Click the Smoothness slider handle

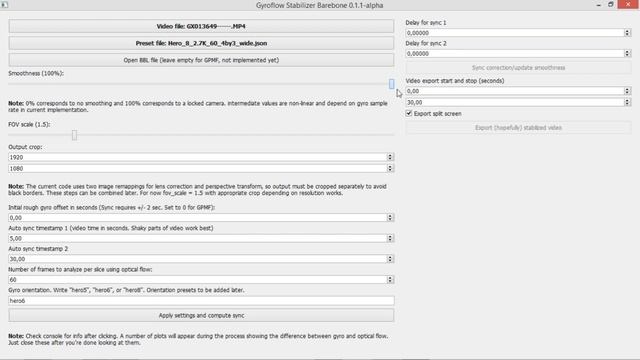tap(391, 84)
